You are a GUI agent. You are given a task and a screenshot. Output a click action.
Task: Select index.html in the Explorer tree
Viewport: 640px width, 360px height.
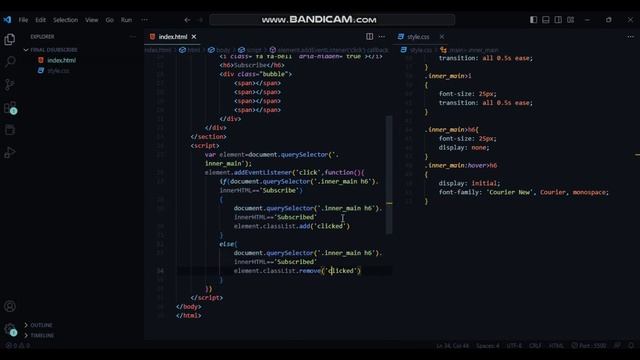61,60
